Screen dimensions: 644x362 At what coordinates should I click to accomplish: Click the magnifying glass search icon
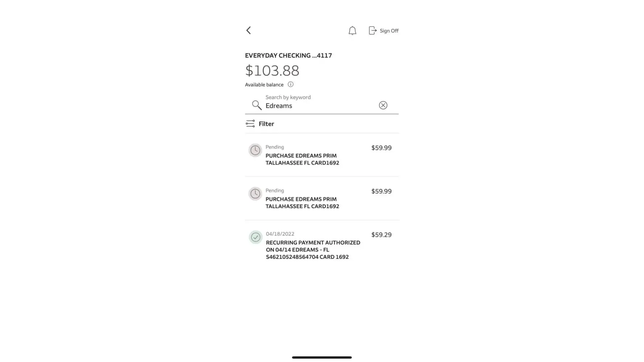click(256, 105)
